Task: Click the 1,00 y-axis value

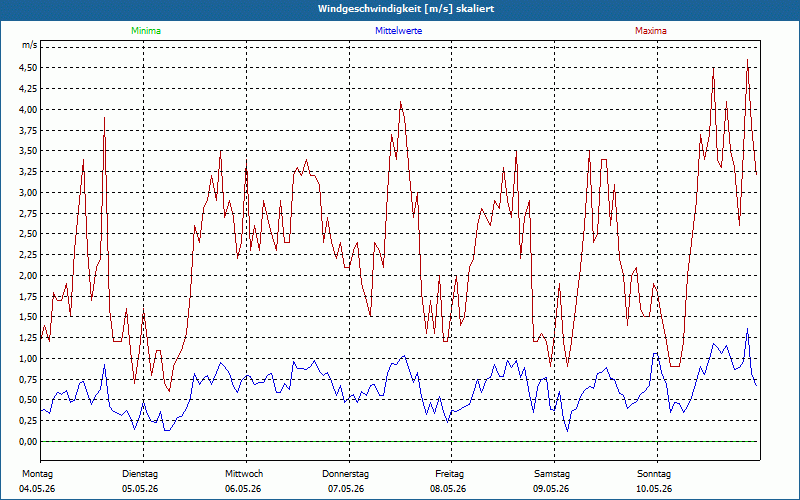Action: click(28, 359)
